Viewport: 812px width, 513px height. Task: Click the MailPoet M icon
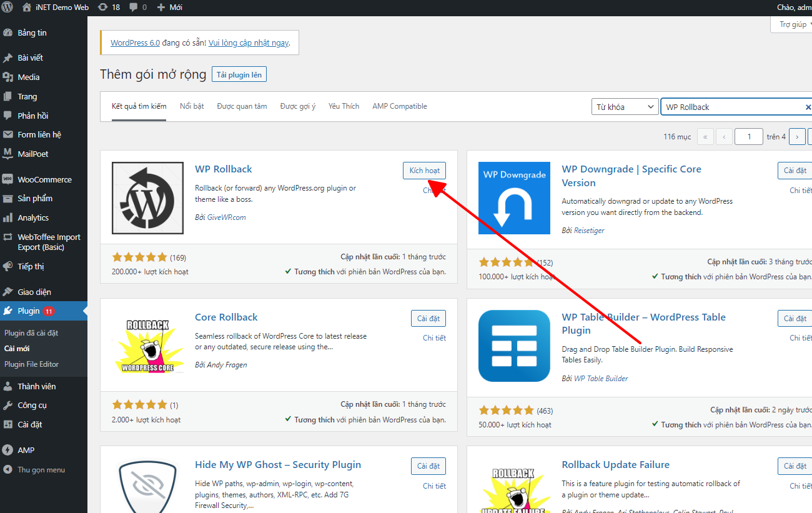pyautogui.click(x=8, y=154)
